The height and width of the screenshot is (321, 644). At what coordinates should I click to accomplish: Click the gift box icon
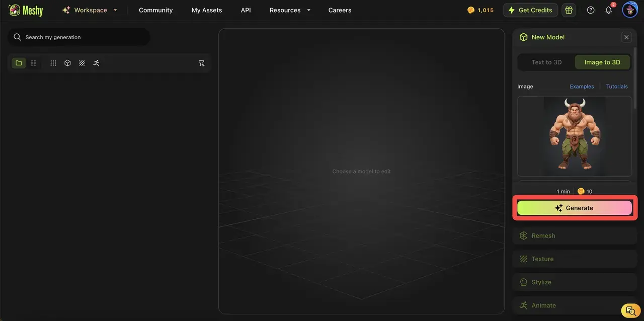pyautogui.click(x=569, y=10)
